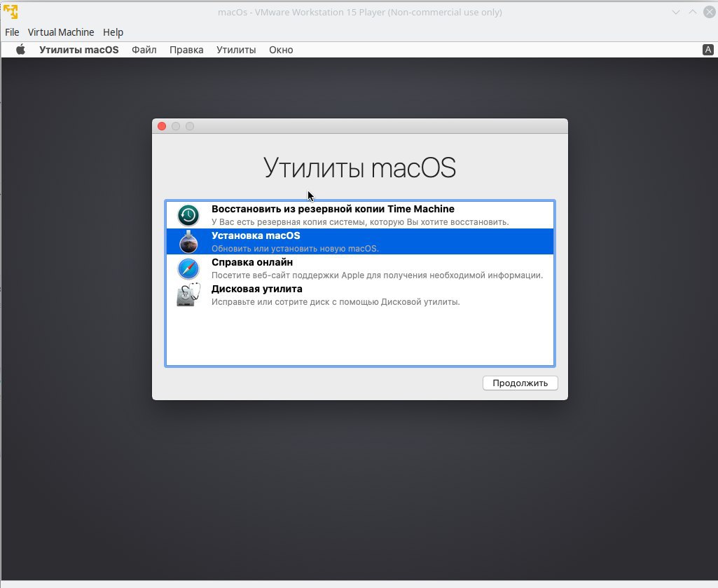The height and width of the screenshot is (588, 718).
Task: Click the macOS installer icon
Action: coord(188,242)
